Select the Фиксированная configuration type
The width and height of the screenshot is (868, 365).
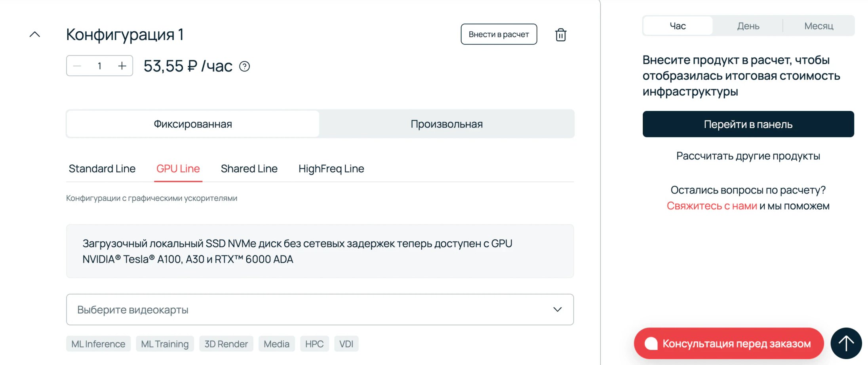coord(193,124)
